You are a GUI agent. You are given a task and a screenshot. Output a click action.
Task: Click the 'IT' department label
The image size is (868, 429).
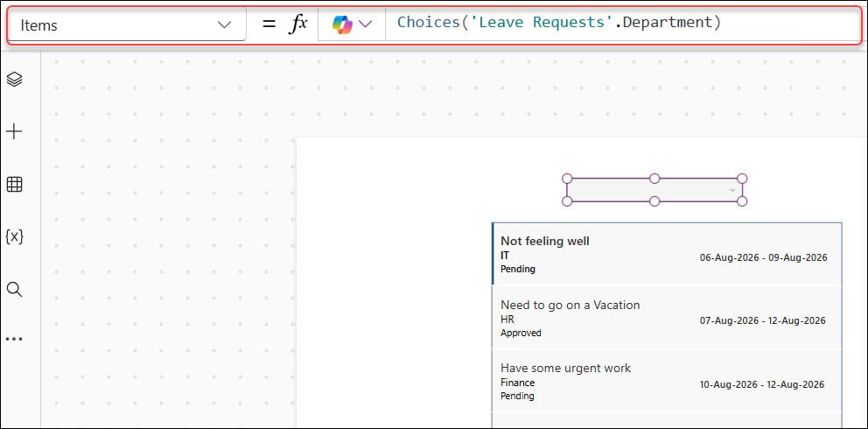pyautogui.click(x=505, y=255)
